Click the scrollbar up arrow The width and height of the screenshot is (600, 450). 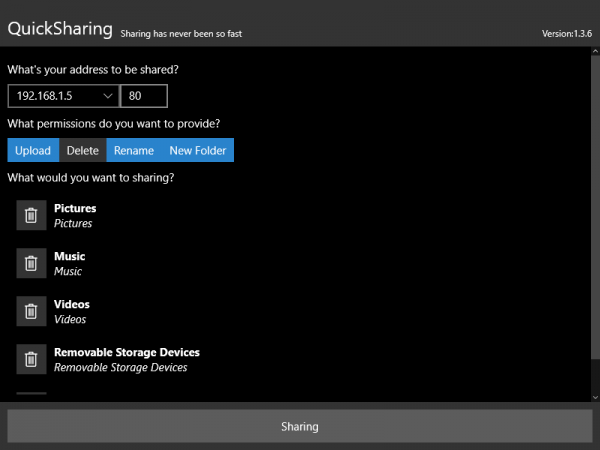coord(595,51)
